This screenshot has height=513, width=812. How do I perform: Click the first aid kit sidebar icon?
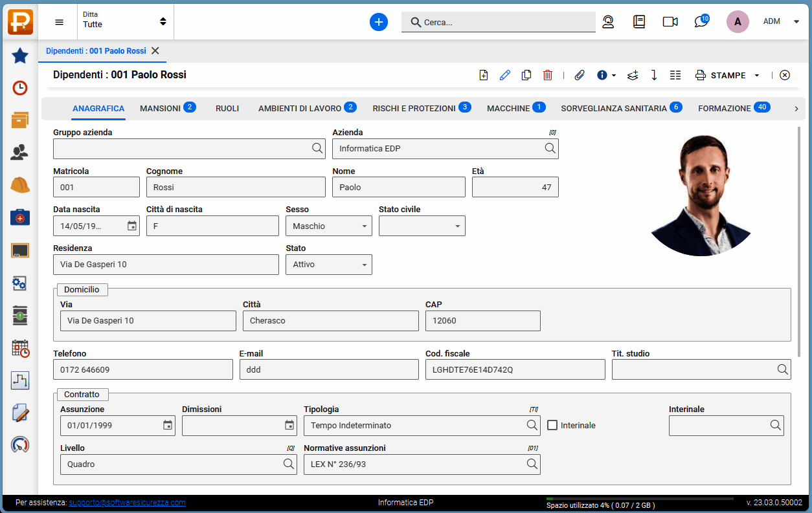point(20,217)
